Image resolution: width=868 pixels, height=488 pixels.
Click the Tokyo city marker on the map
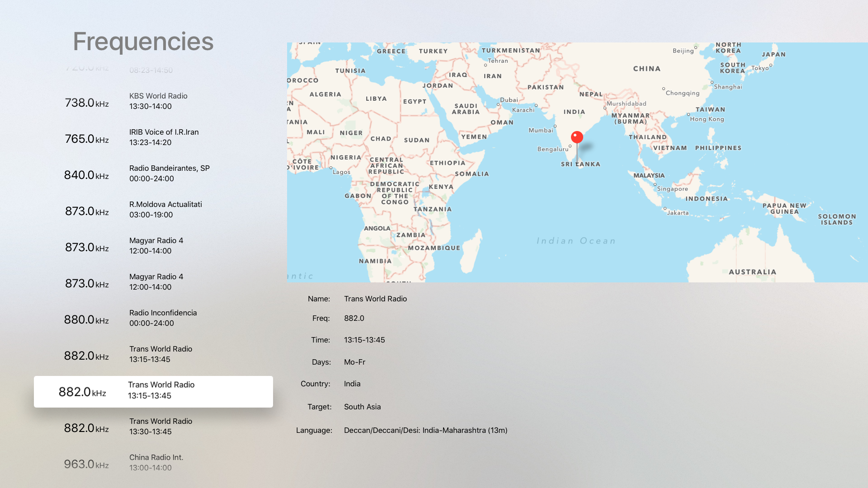[770, 65]
